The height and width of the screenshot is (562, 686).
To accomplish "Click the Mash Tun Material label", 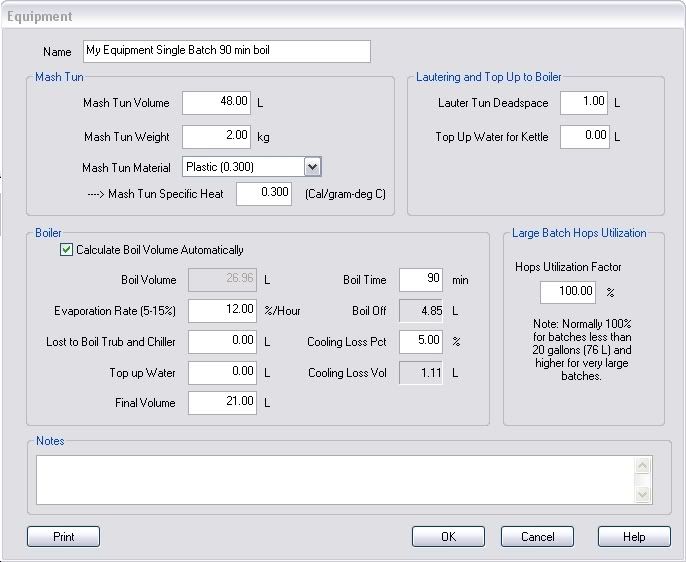I will click(x=126, y=168).
